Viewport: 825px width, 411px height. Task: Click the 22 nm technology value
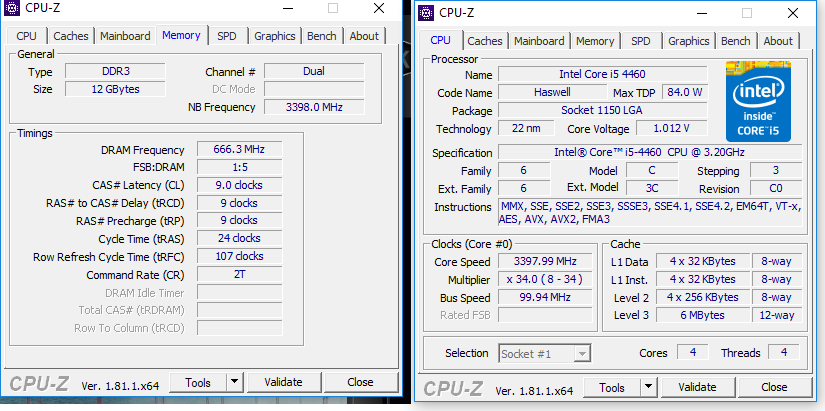526,128
